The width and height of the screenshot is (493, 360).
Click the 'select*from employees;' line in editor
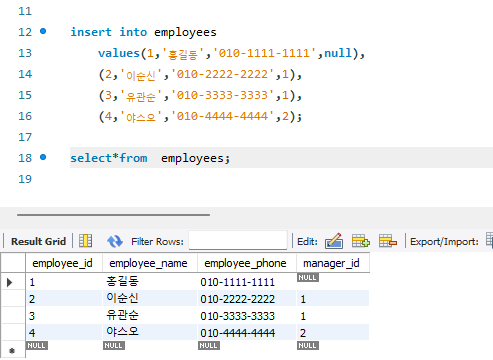(x=150, y=158)
